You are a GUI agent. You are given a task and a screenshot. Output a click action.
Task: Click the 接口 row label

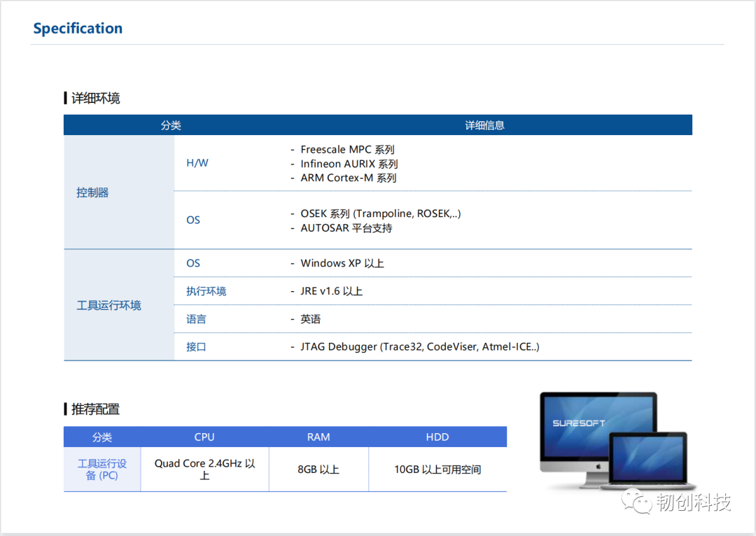(196, 346)
